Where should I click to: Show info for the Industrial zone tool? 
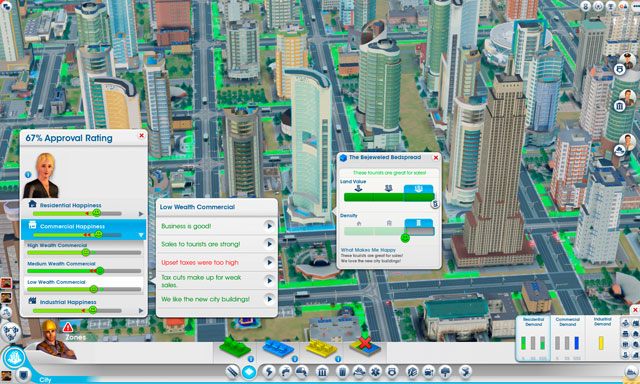(x=338, y=359)
